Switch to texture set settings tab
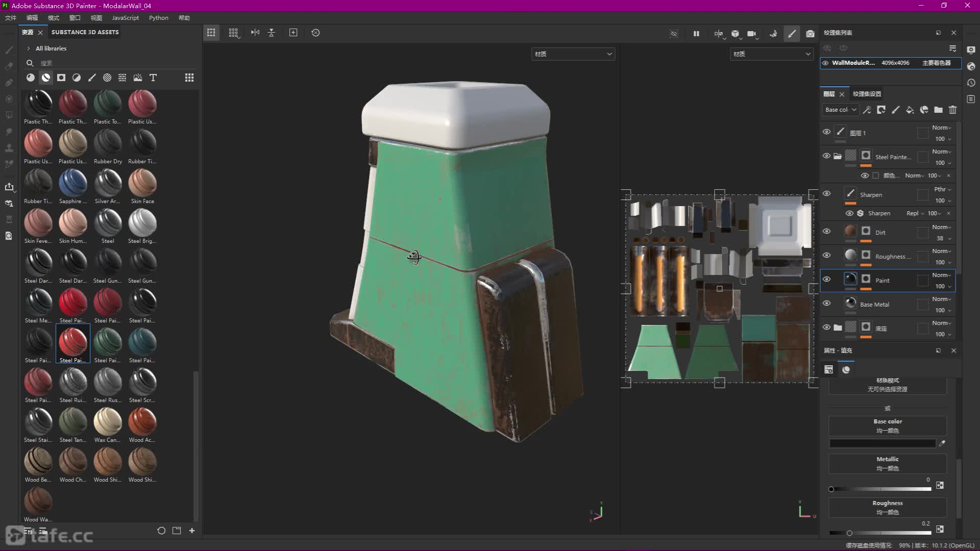Viewport: 980px width, 551px height. (867, 94)
